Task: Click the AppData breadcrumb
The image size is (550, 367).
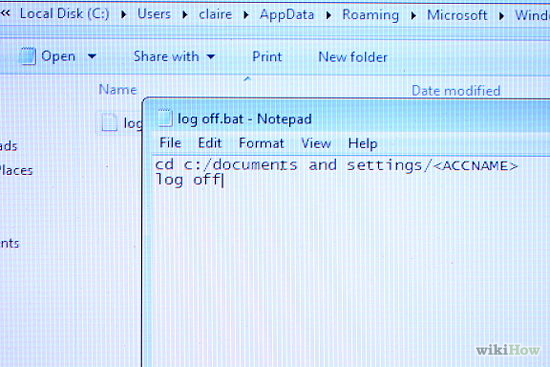Action: [x=287, y=15]
